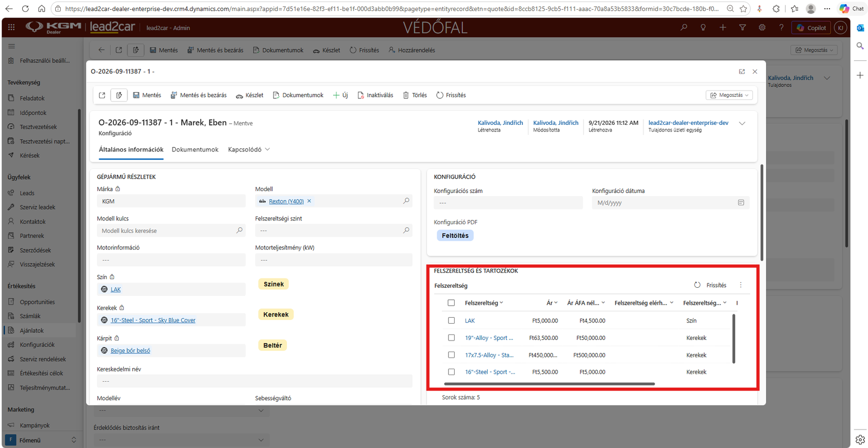Viewport: 868px width, 448px height.
Task: Expand the record header details chevron
Action: (x=742, y=123)
